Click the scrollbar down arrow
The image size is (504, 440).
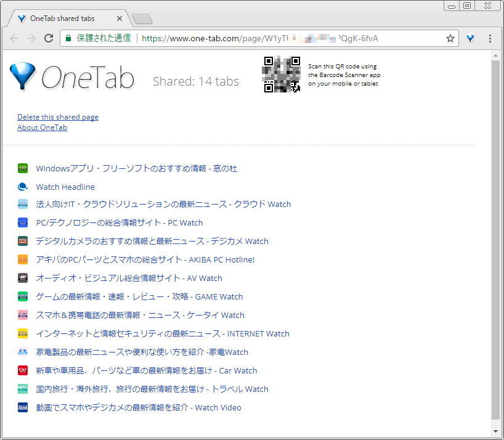(x=496, y=432)
